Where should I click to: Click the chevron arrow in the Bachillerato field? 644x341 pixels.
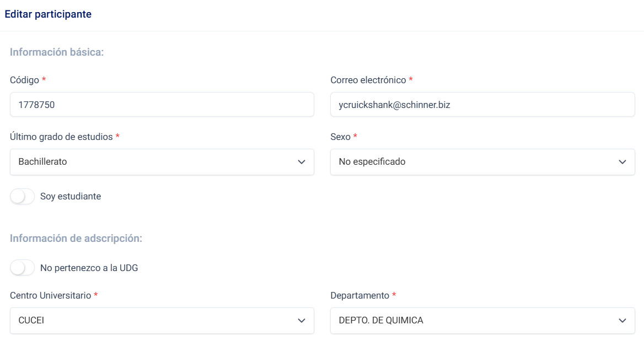click(301, 162)
